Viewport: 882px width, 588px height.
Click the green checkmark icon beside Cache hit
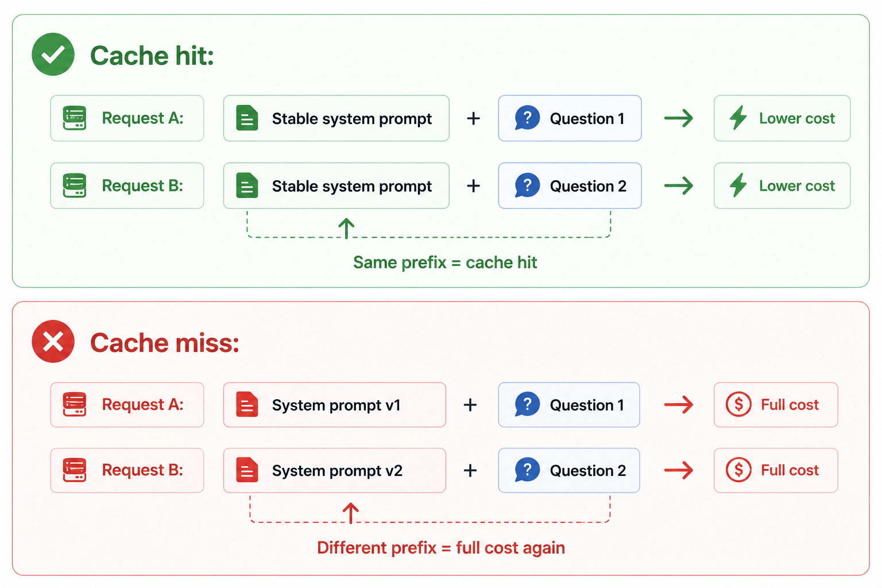click(53, 55)
